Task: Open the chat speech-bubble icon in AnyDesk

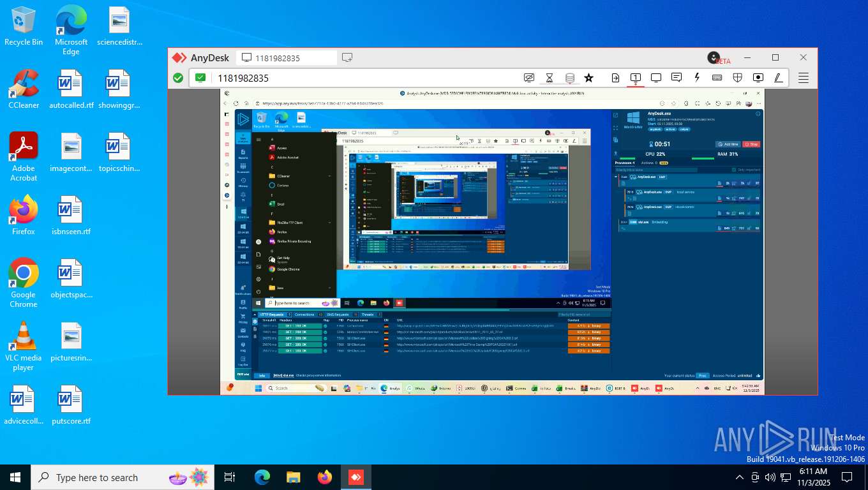Action: 677,78
